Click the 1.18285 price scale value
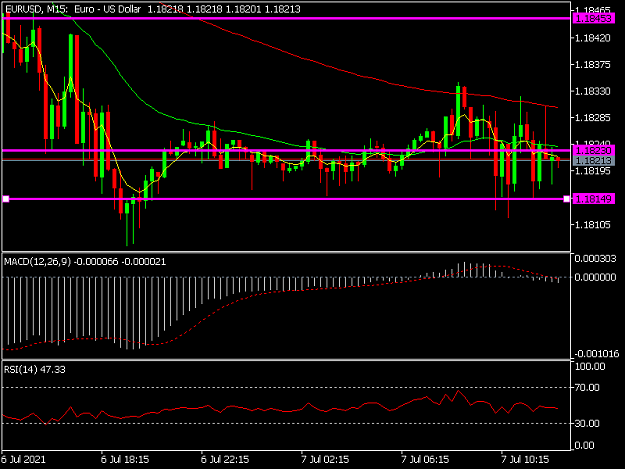Viewport: 625px width, 469px height. point(593,118)
